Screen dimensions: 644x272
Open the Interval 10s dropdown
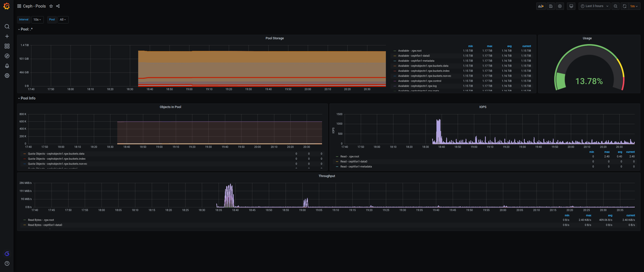(37, 20)
